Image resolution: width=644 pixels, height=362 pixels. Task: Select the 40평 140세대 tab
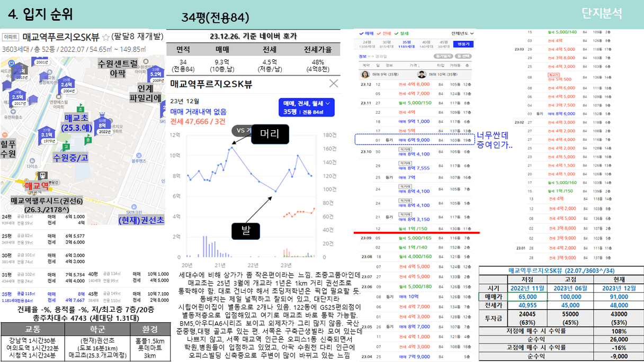coord(426,44)
